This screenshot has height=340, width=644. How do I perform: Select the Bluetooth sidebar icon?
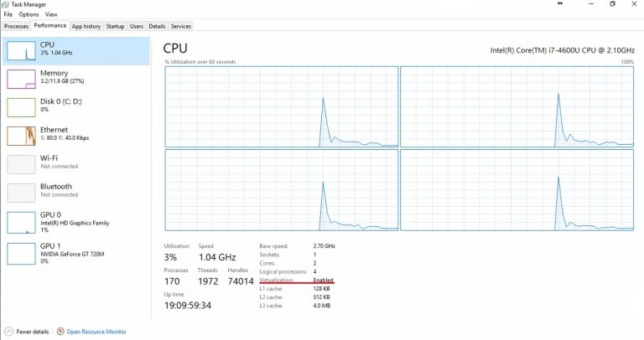click(21, 192)
